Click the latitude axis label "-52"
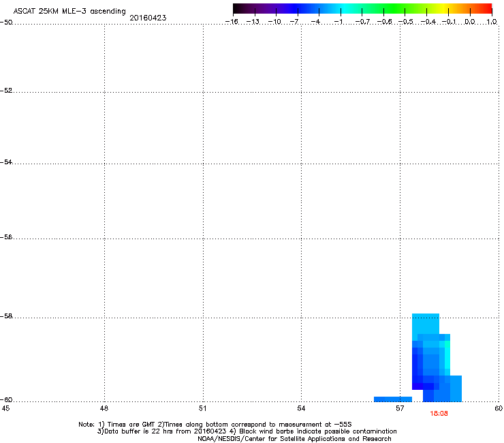Viewport: 504px width, 443px height. pyautogui.click(x=6, y=91)
